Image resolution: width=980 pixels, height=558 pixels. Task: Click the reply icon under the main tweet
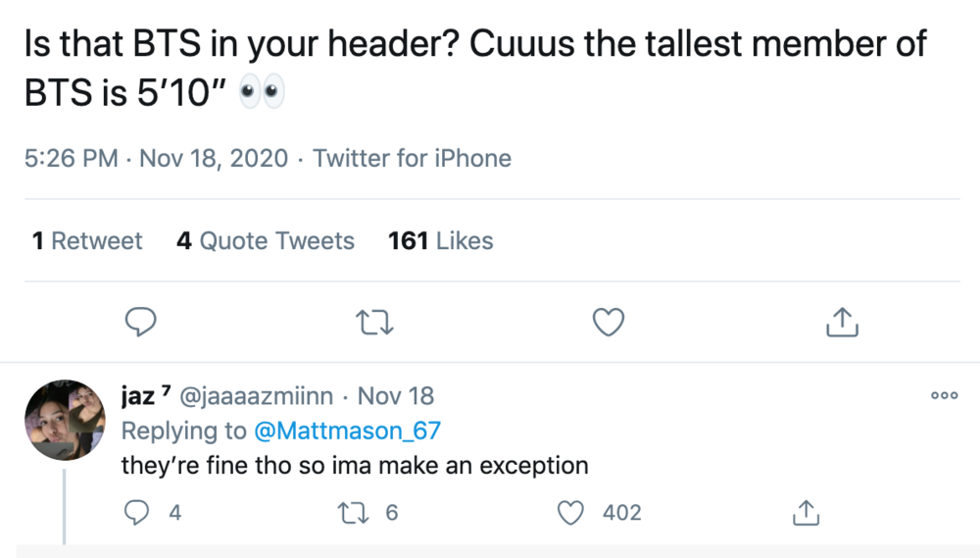[140, 323]
